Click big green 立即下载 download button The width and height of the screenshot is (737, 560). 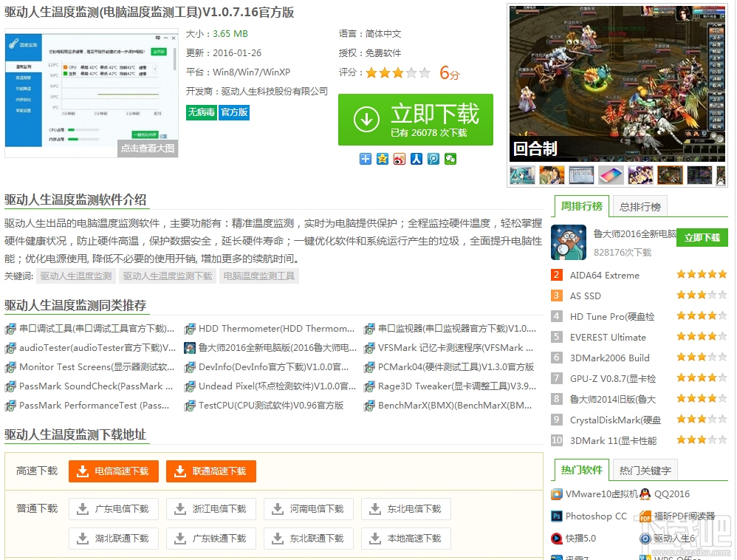coord(416,120)
